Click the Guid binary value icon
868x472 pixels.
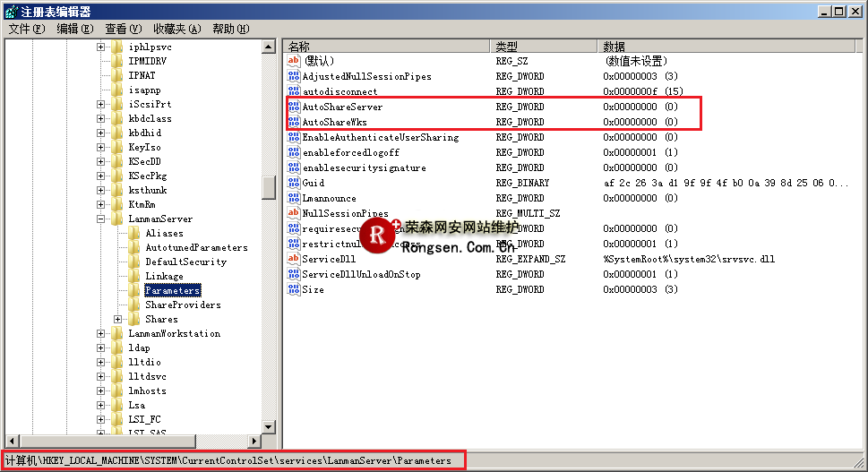click(293, 183)
